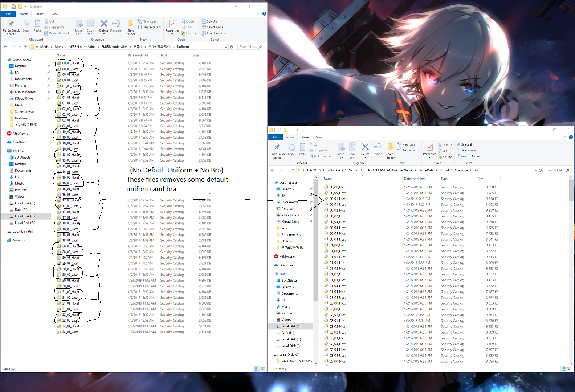Click Rename in the SENRAN KAGURA window ribbon
This screenshot has height=392, width=575.
tap(377, 149)
